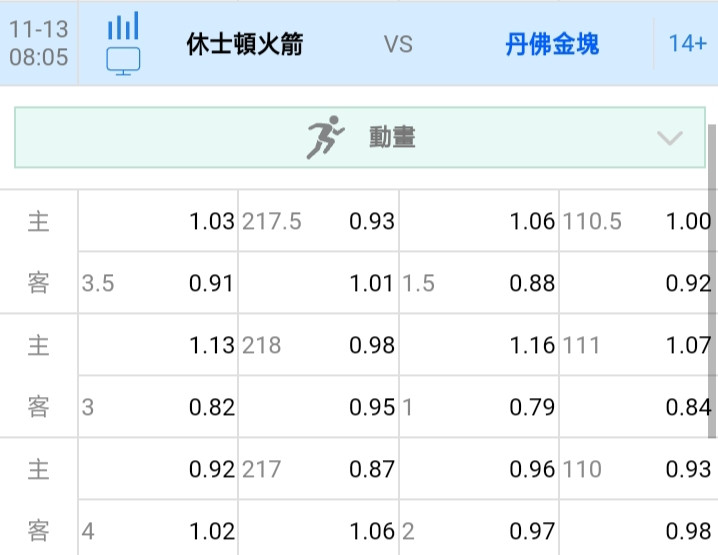Screen dimensions: 718x555
Task: Select home half handicap odds 0.96
Action: [x=532, y=469]
